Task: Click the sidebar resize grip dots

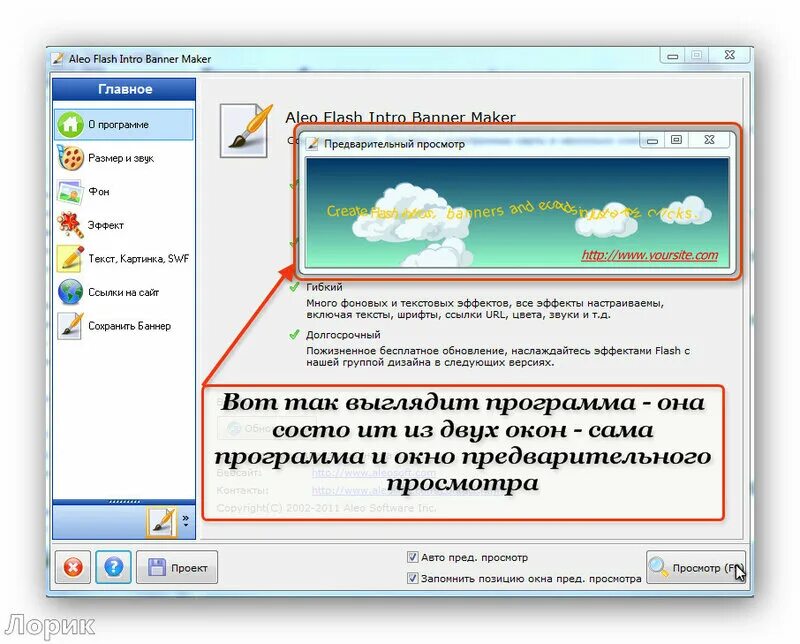Action: tap(124, 502)
